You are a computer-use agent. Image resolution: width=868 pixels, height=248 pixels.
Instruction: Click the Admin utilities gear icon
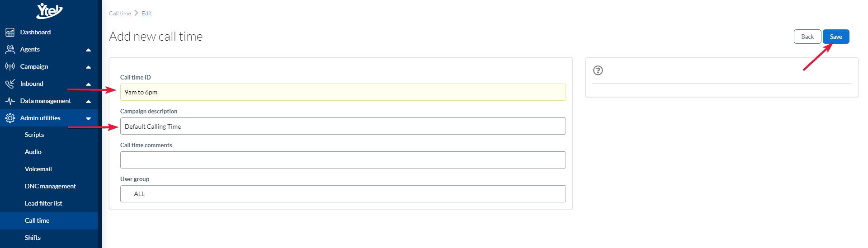10,118
